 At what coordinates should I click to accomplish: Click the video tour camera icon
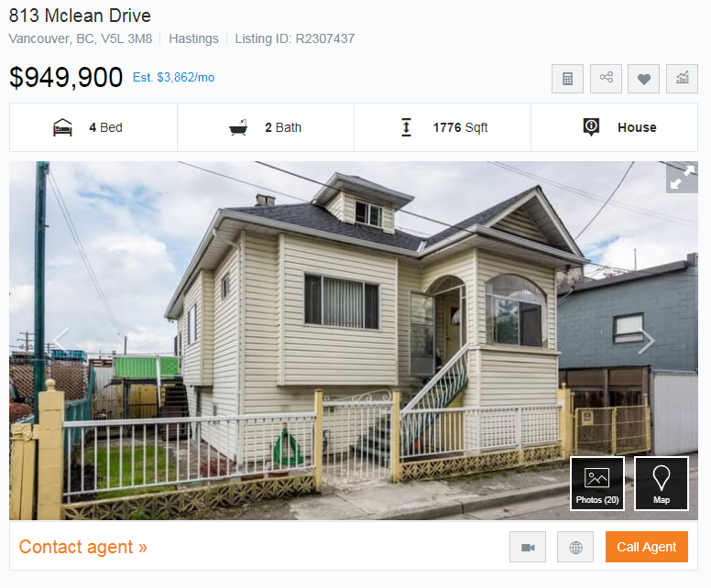[x=528, y=547]
